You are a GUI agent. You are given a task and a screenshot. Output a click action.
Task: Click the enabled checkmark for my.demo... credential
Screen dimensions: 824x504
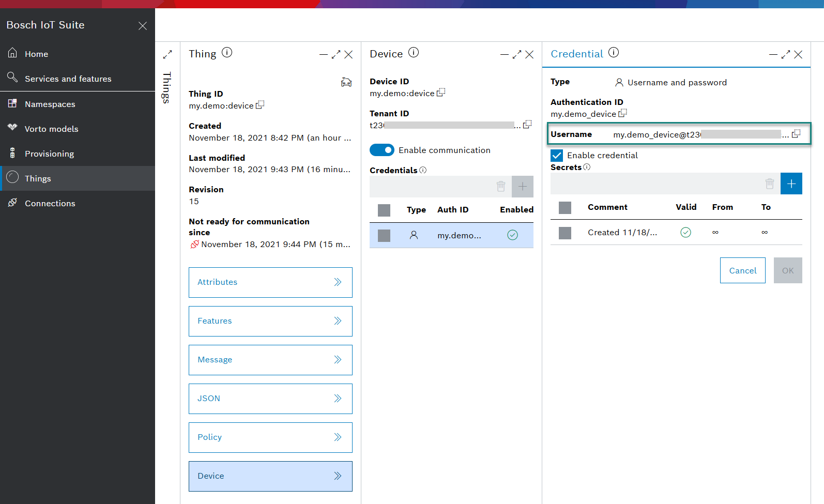point(512,235)
